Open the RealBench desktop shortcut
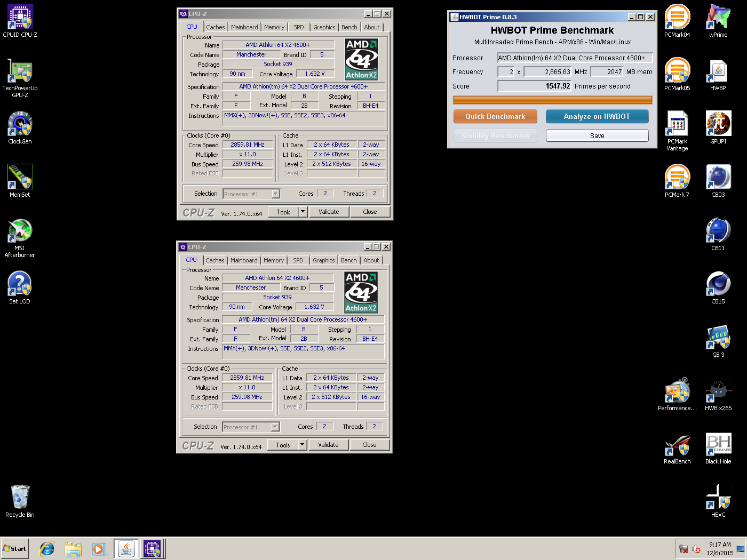The width and height of the screenshot is (747, 560). click(677, 448)
